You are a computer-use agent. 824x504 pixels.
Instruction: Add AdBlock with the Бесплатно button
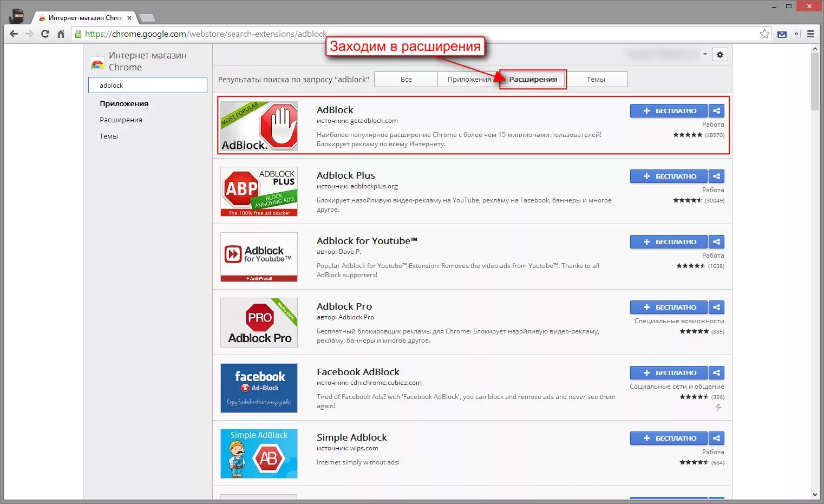coord(669,111)
